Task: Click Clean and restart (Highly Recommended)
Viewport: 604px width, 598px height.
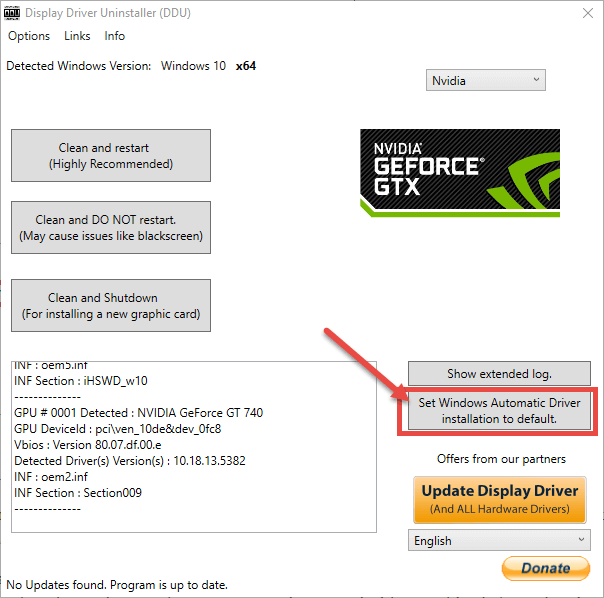Action: tap(111, 155)
